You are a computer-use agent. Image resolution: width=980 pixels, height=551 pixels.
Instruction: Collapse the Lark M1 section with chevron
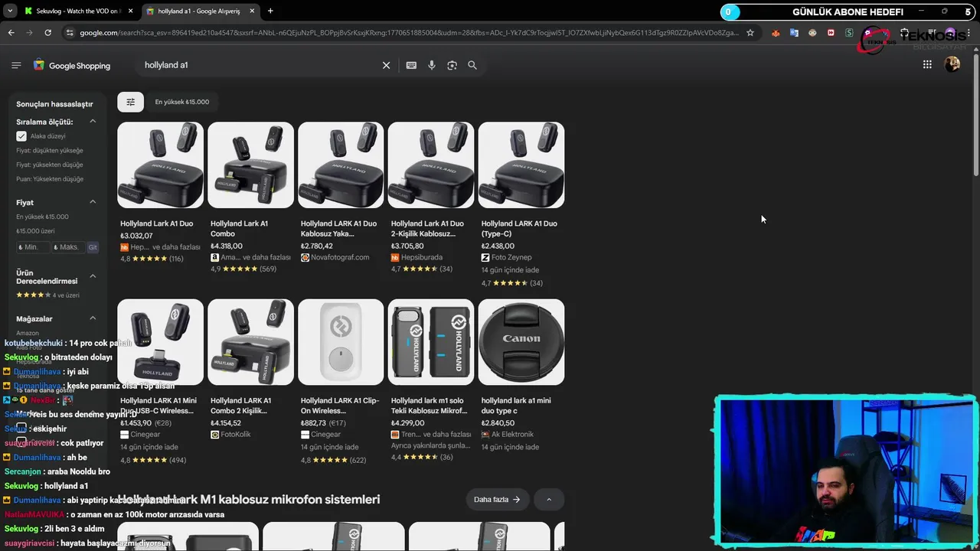(549, 500)
